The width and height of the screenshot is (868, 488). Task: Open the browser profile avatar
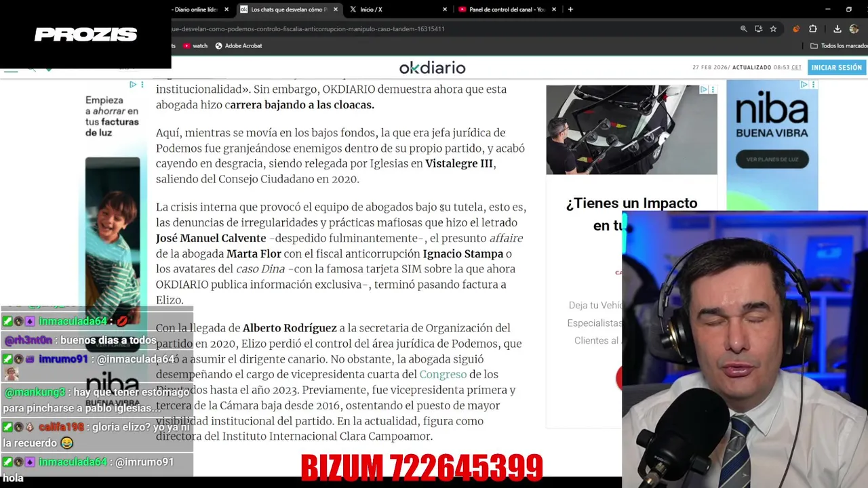854,29
